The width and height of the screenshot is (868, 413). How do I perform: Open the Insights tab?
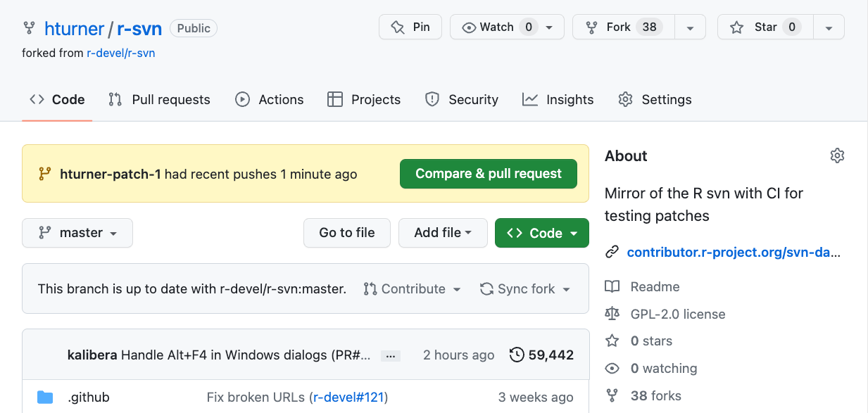coord(558,100)
